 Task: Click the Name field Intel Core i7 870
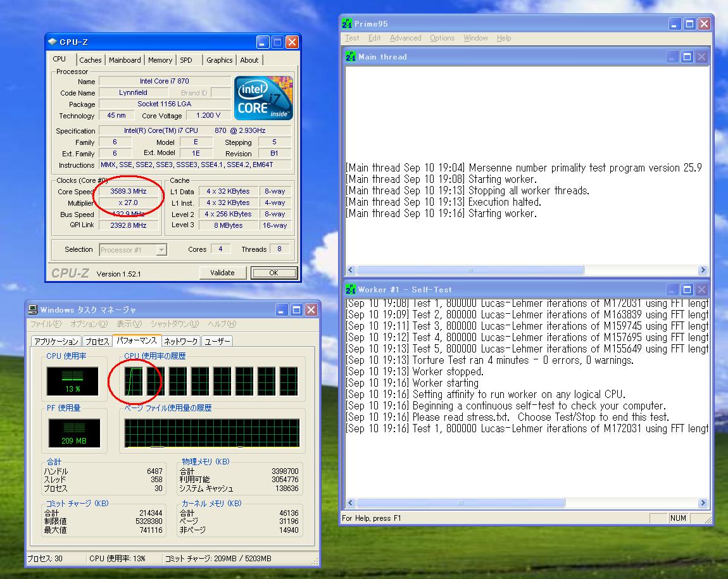(165, 81)
